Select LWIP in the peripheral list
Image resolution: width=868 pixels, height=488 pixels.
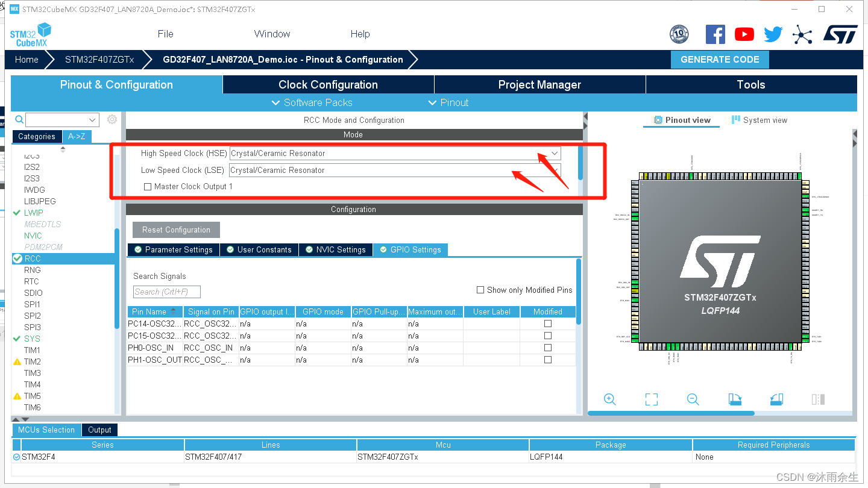click(x=33, y=213)
